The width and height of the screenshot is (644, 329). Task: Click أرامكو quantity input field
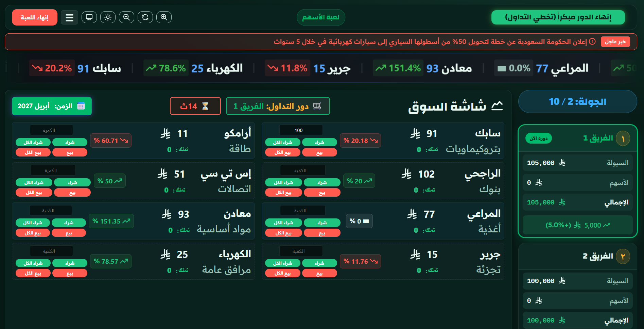tap(51, 130)
